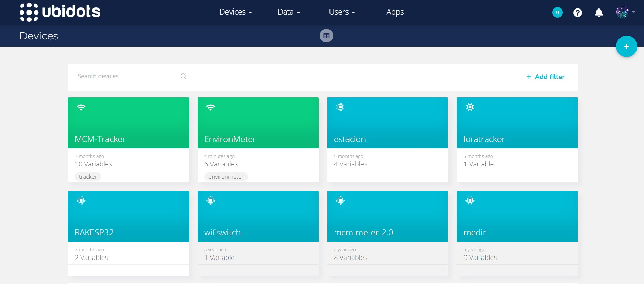Image resolution: width=644 pixels, height=284 pixels.
Task: Open the Users dropdown menu
Action: point(342,12)
